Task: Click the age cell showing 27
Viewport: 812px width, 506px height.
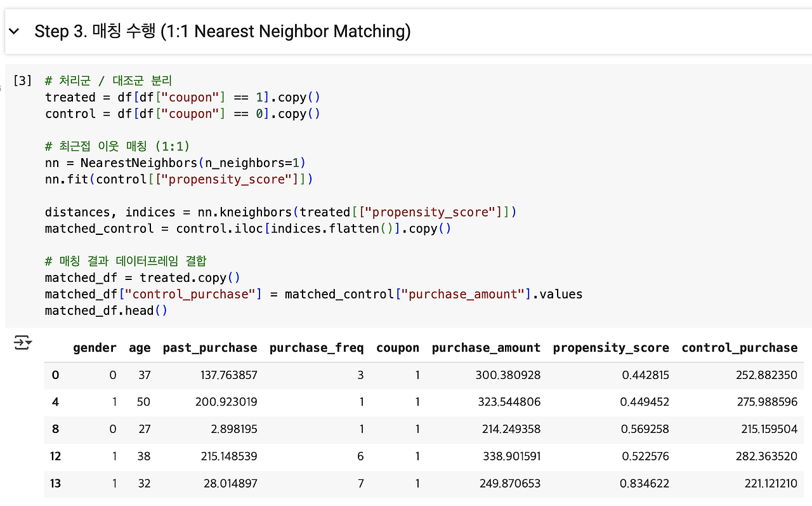Action: tap(144, 429)
